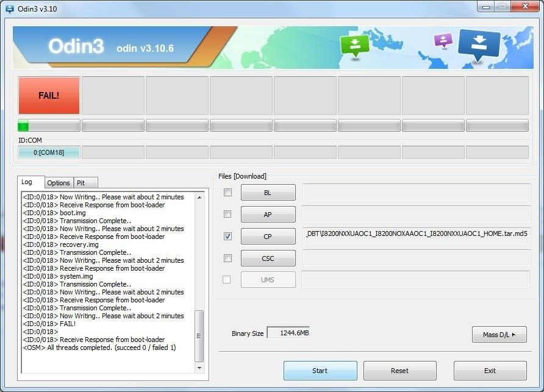Tick the UMS checkbox

226,280
